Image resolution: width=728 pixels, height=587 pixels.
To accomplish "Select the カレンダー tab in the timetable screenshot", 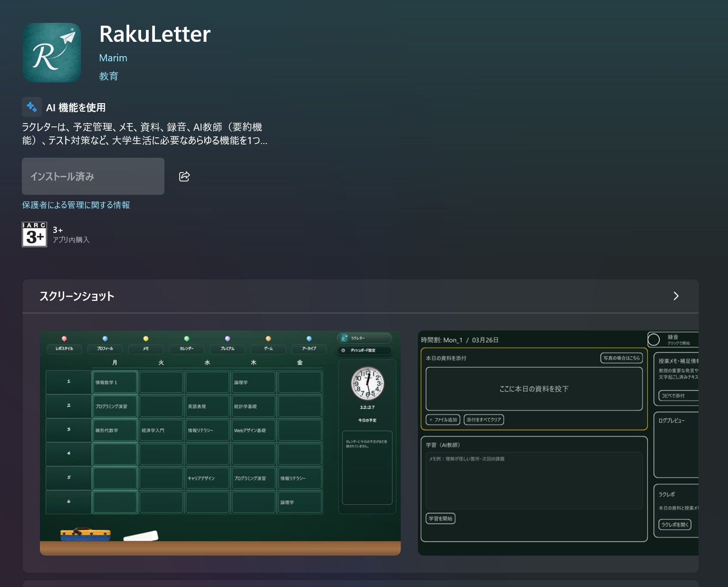I will (186, 348).
